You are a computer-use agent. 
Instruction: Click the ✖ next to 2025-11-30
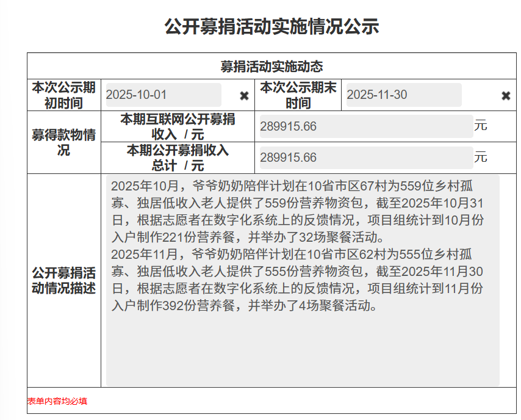[x=505, y=95]
